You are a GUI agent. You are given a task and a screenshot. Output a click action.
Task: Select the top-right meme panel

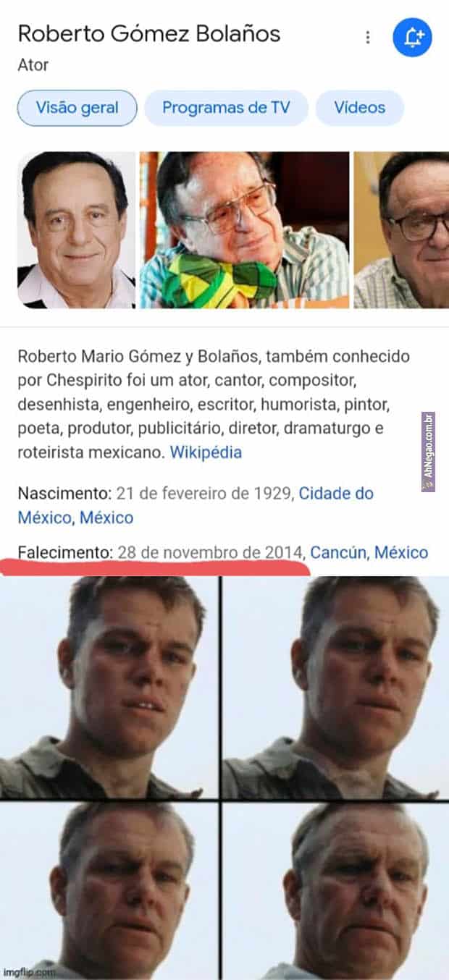[x=336, y=687]
